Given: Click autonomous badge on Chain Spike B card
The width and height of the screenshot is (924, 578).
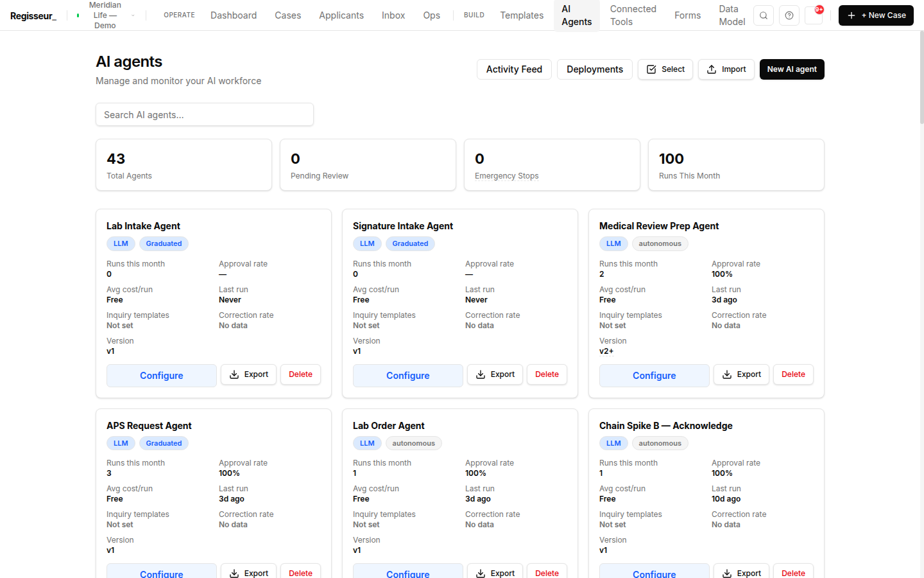Looking at the screenshot, I should pos(660,443).
